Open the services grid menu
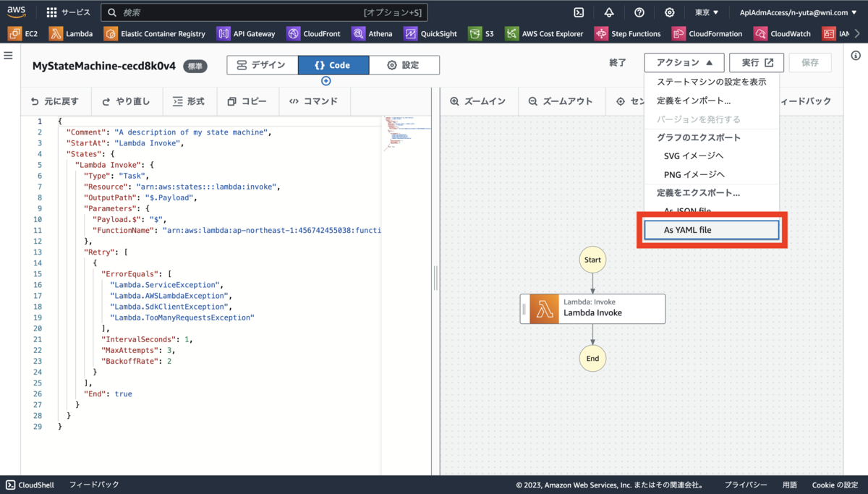Viewport: 868px width, 494px height. (x=69, y=12)
